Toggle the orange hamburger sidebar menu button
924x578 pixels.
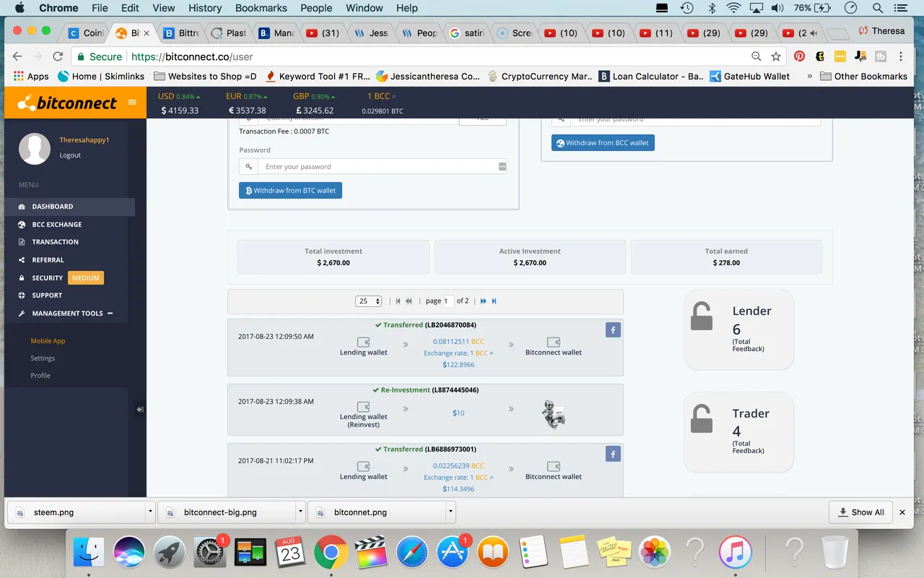coord(132,103)
